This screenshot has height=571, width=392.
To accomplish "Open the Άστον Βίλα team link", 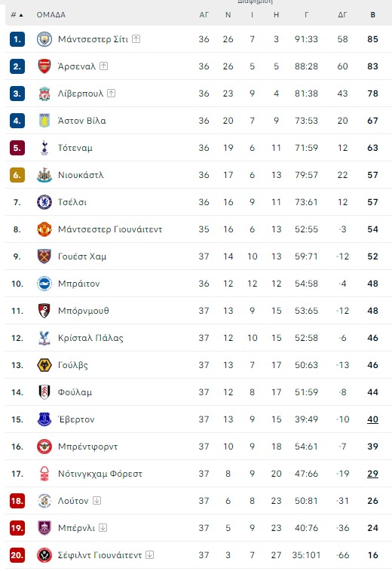I will coord(82,121).
